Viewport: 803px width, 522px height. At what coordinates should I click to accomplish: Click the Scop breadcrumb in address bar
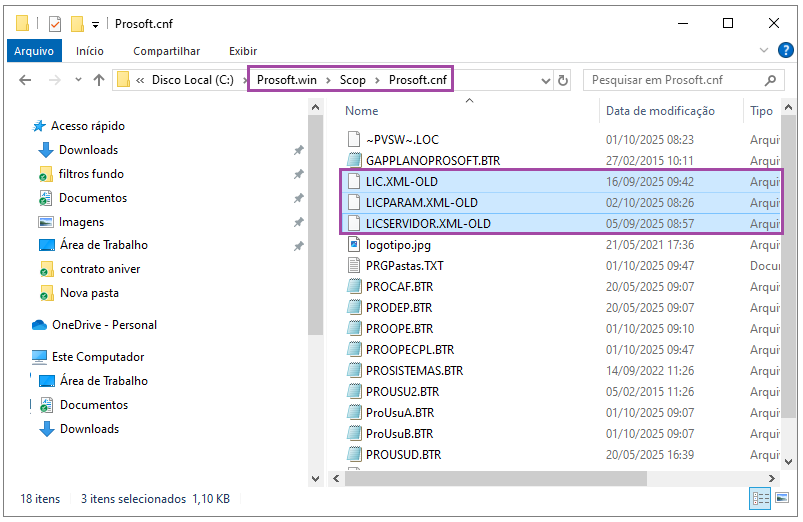click(353, 80)
